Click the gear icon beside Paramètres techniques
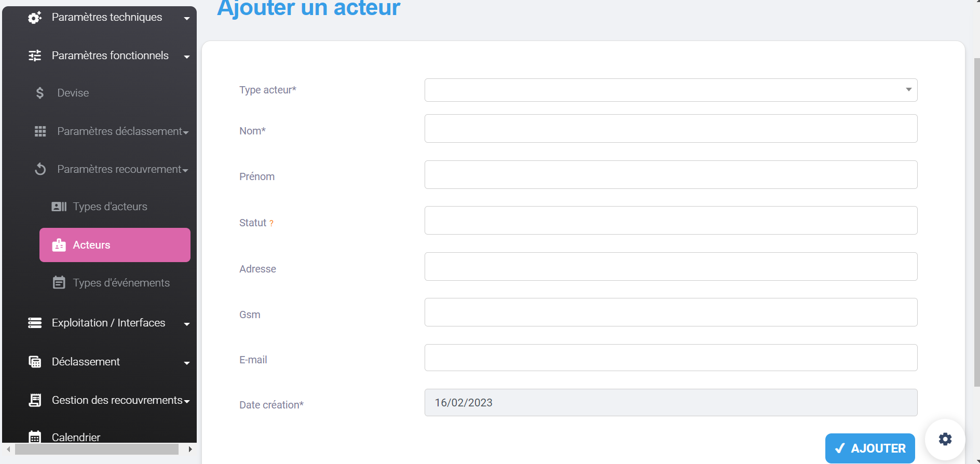The image size is (980, 464). [x=35, y=18]
